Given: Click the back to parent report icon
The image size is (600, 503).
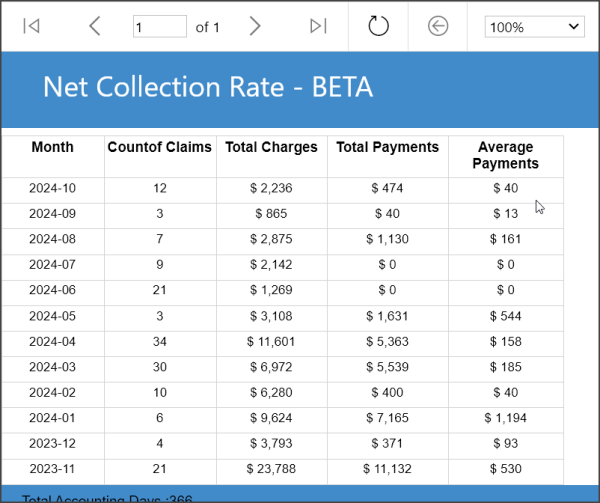Looking at the screenshot, I should pyautogui.click(x=437, y=27).
